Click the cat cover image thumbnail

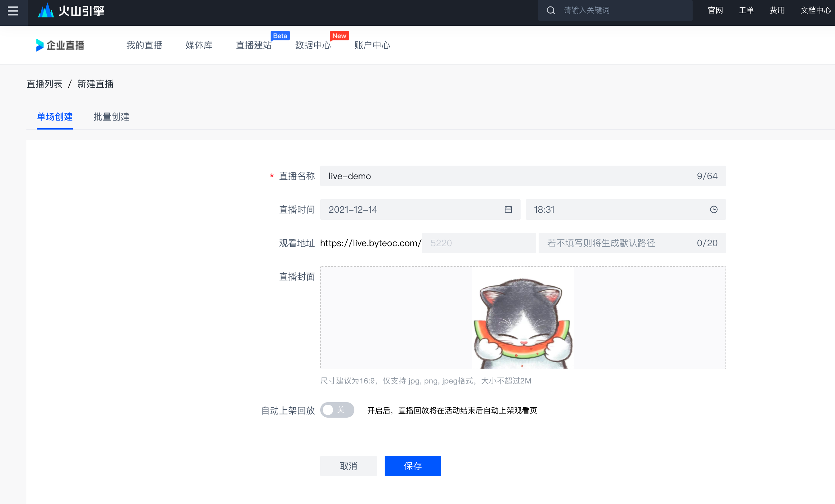click(x=523, y=319)
